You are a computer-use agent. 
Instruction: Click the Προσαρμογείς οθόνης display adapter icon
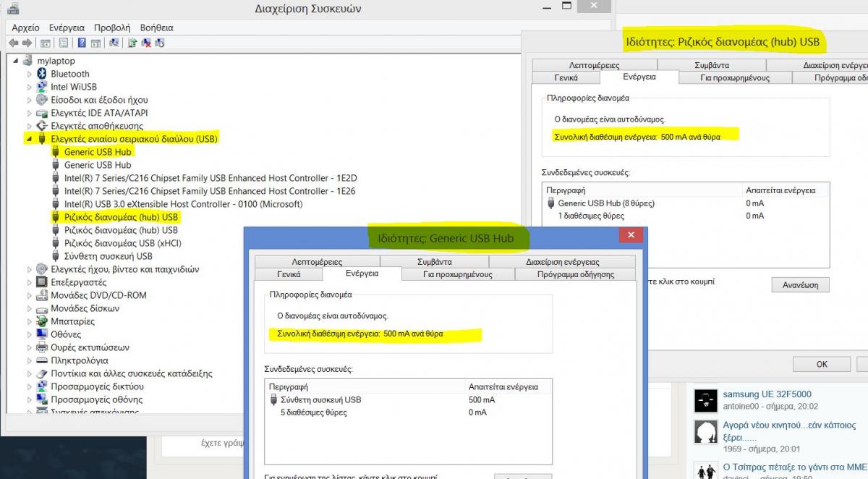point(42,399)
